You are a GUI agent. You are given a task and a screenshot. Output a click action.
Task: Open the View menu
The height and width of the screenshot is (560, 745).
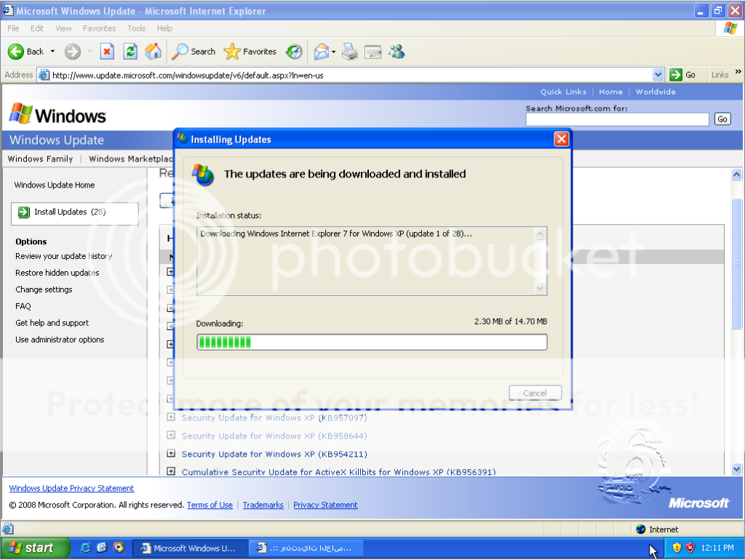63,28
